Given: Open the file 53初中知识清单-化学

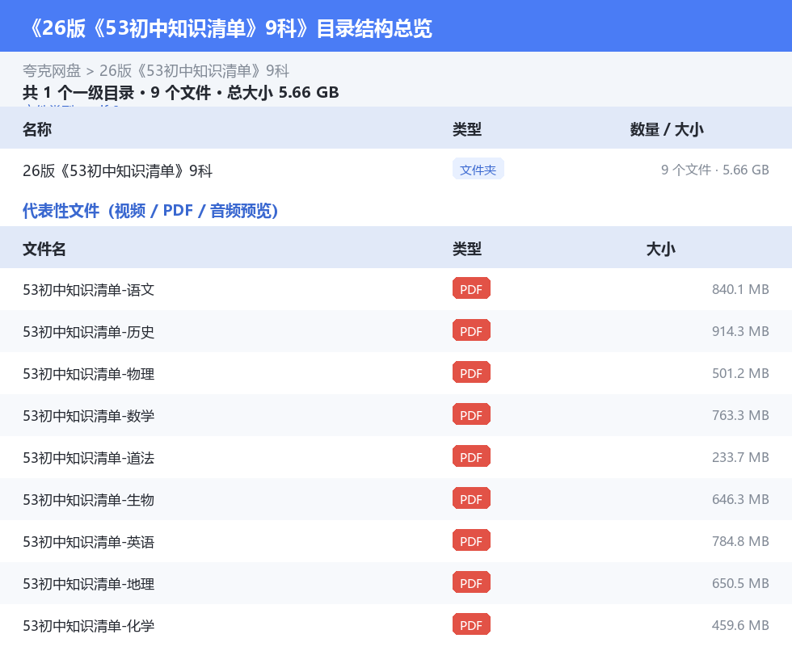Looking at the screenshot, I should [88, 625].
